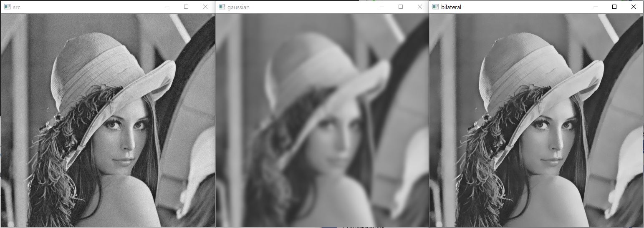Close the bilateral window
This screenshot has height=228, width=644.
[x=634, y=7]
